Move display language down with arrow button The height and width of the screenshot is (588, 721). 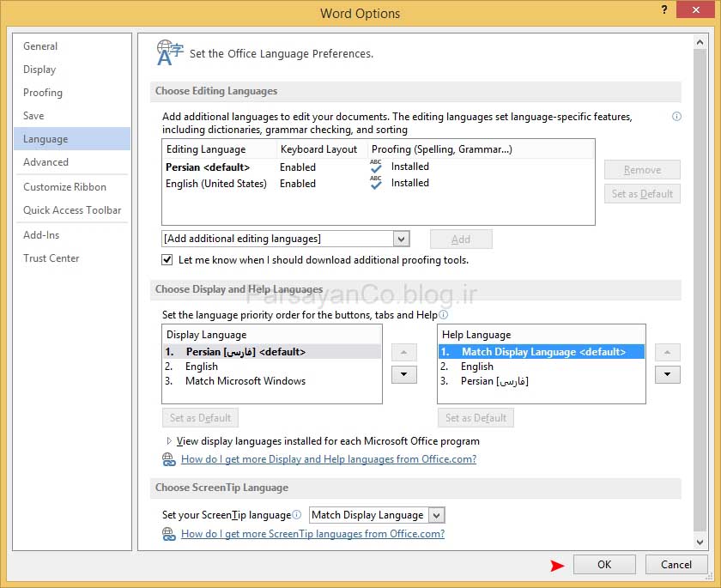click(x=403, y=375)
